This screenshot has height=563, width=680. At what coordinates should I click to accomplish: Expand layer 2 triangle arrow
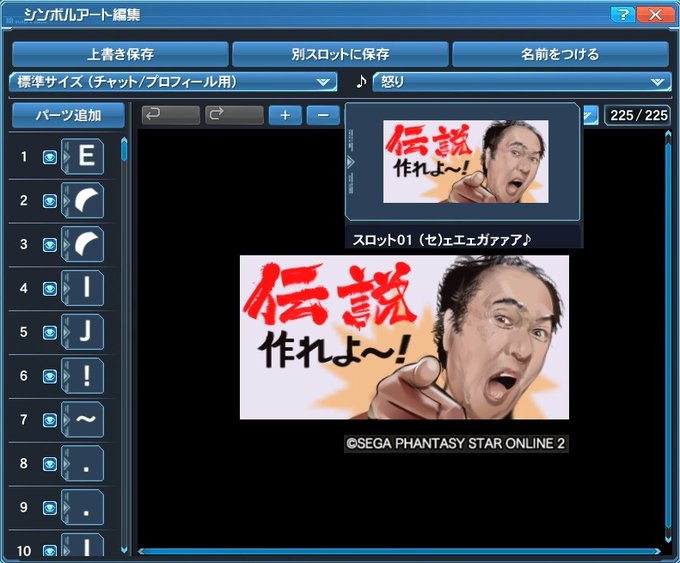tap(66, 200)
